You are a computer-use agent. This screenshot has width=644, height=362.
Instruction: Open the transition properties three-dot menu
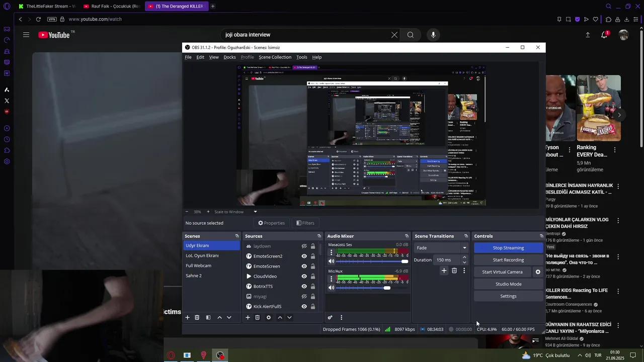[x=464, y=270]
